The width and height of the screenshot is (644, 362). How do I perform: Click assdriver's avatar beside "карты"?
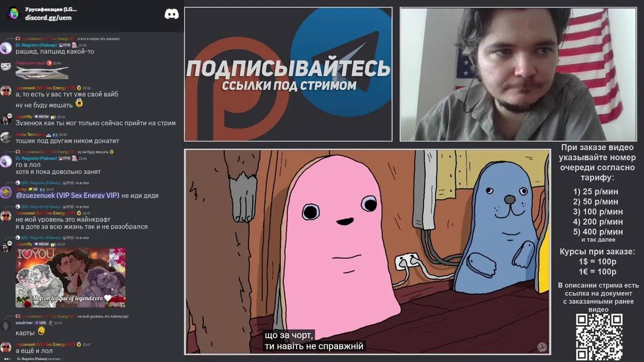coord(6,326)
